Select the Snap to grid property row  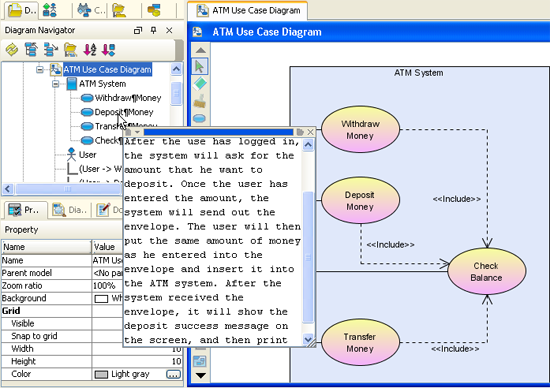point(62,336)
